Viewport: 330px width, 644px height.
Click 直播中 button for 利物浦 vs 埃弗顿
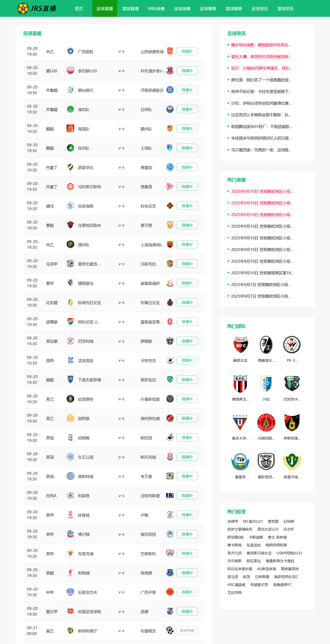[187, 573]
